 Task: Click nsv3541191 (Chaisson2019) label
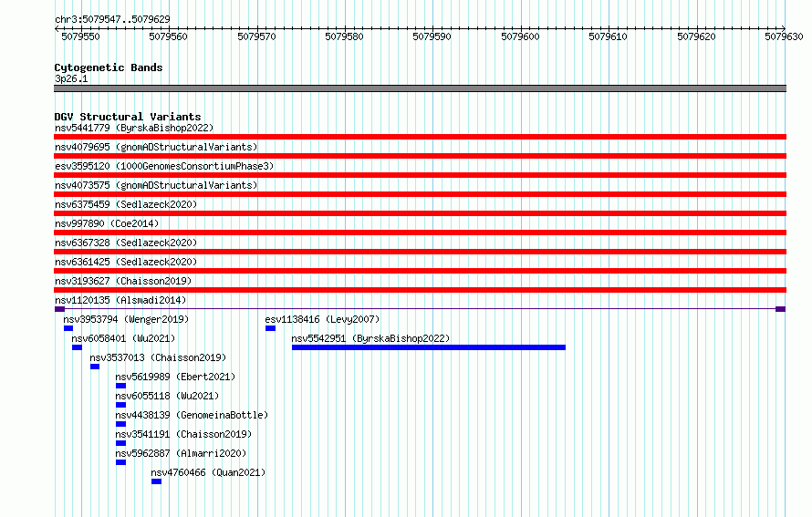coord(183,434)
